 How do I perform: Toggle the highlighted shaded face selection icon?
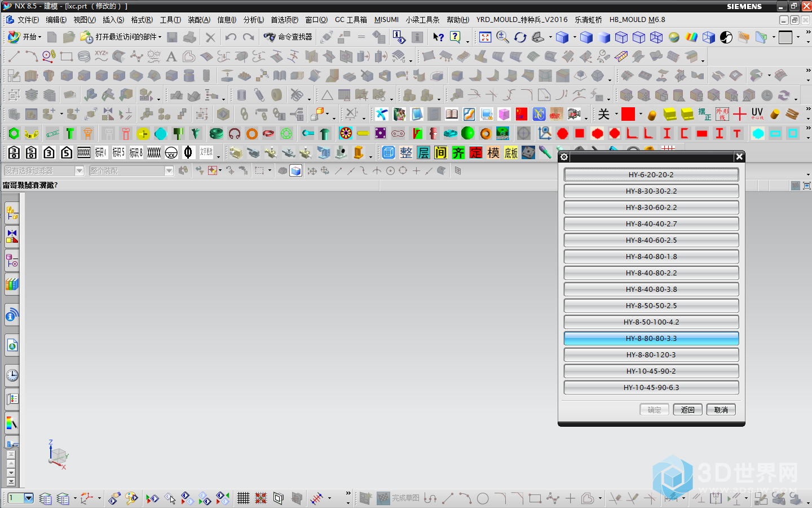click(x=296, y=170)
